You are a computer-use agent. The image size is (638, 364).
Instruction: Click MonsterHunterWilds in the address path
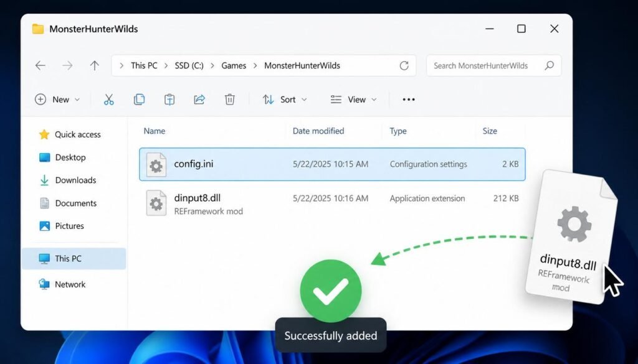[302, 66]
